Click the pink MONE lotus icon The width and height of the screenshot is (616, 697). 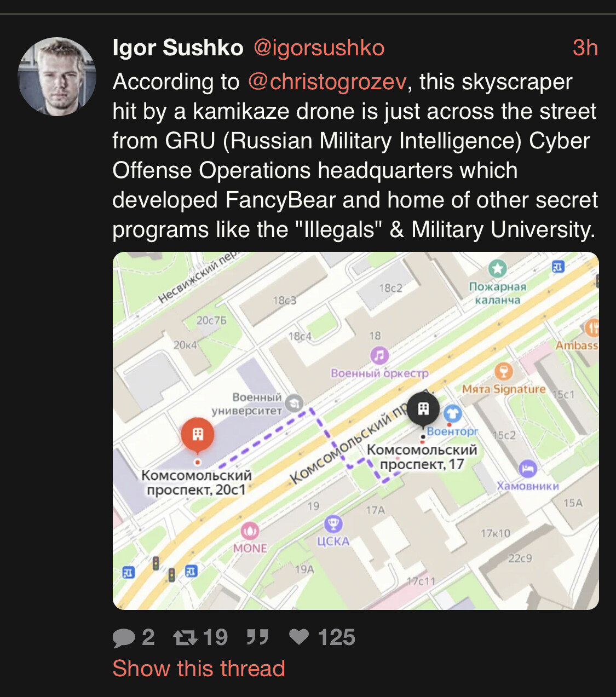[x=250, y=530]
